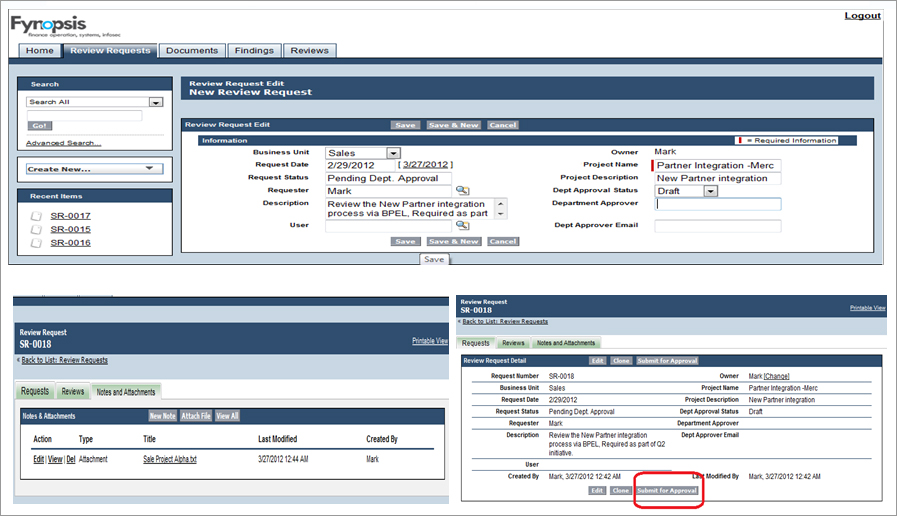
Task: Click the Requester field containing Mark
Action: point(388,191)
